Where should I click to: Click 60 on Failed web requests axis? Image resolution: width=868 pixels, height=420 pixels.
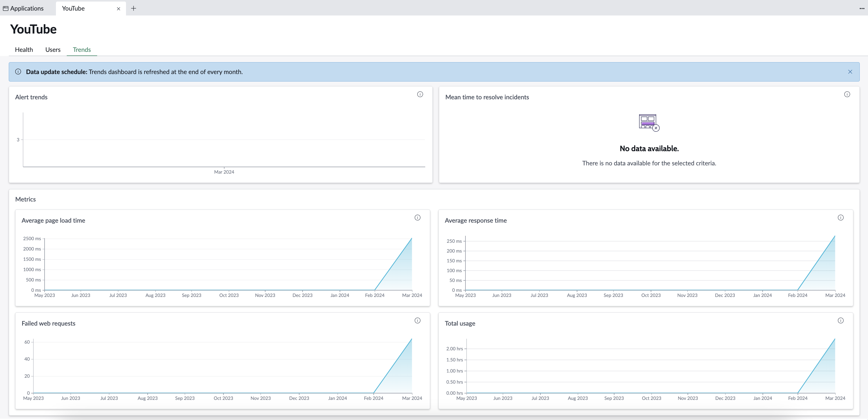[x=27, y=342]
